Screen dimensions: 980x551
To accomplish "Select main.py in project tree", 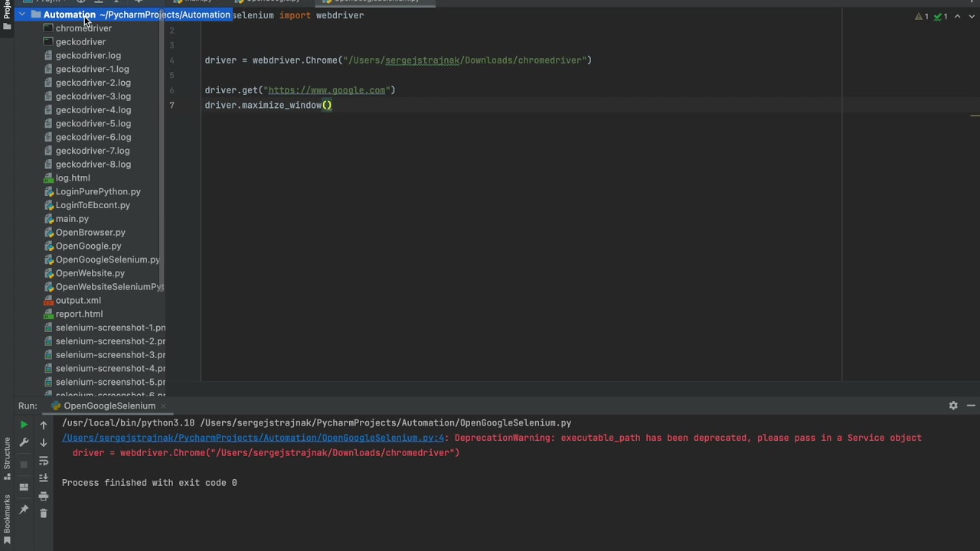I will click(72, 219).
